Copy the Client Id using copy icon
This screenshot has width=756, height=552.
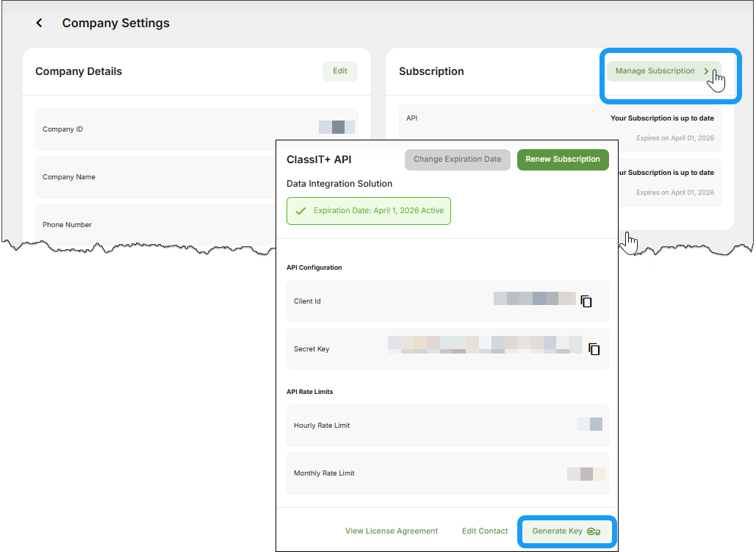click(586, 301)
